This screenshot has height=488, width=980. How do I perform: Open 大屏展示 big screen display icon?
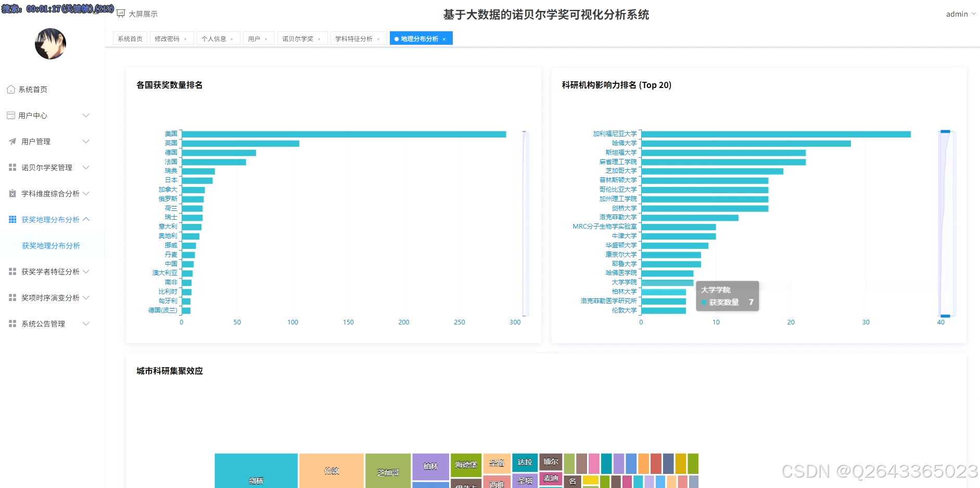[x=121, y=14]
